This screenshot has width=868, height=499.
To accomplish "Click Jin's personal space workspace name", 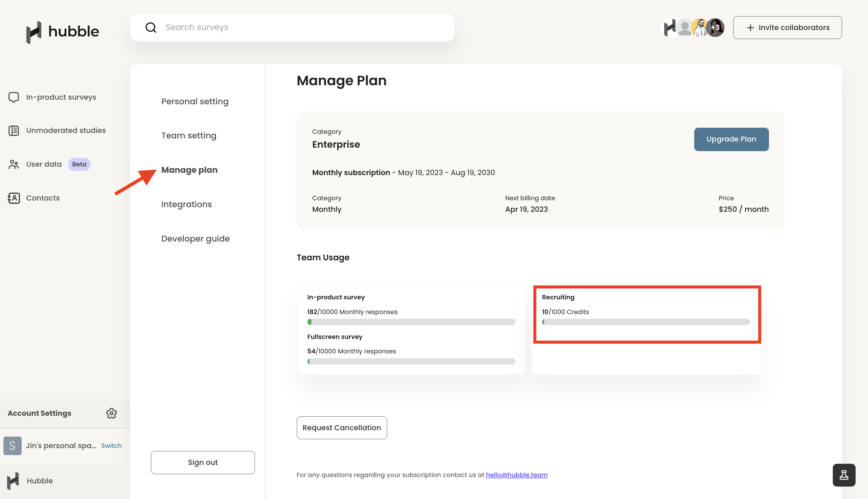I will click(61, 446).
